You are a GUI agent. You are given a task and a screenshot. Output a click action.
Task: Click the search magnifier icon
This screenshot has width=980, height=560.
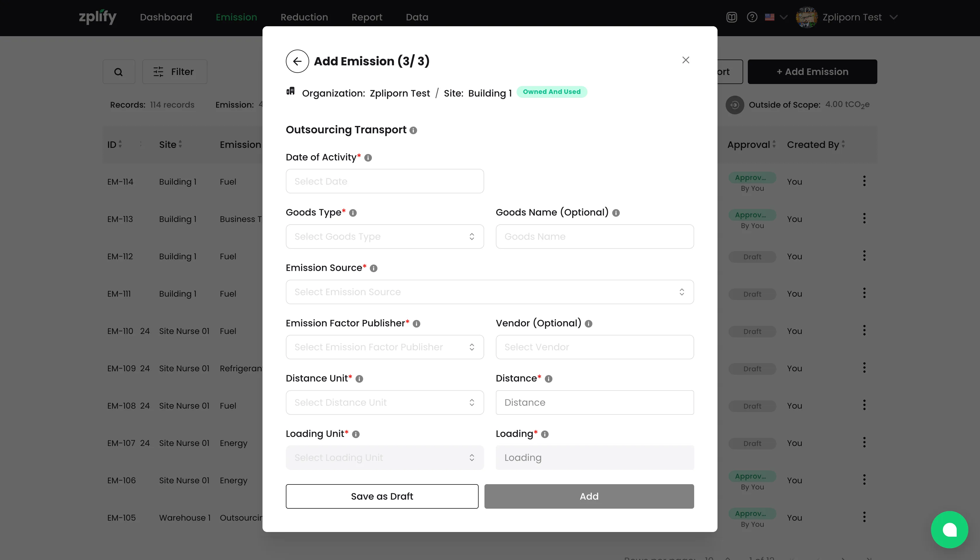119,72
